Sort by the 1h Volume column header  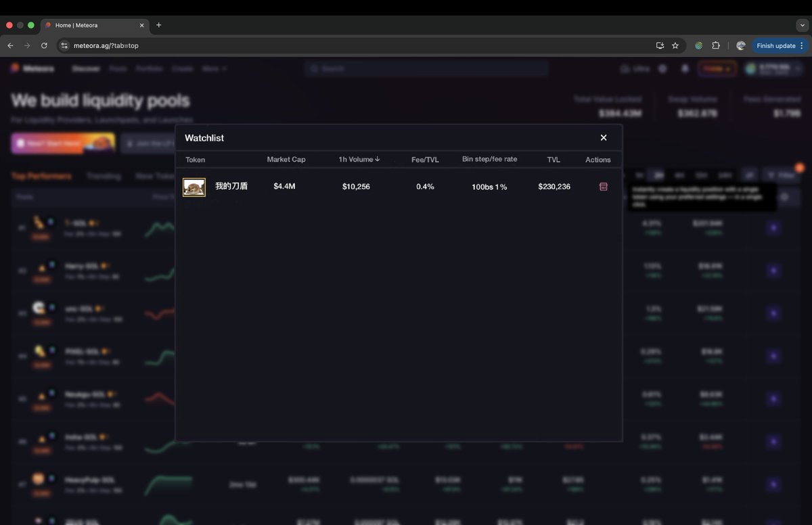pos(359,160)
